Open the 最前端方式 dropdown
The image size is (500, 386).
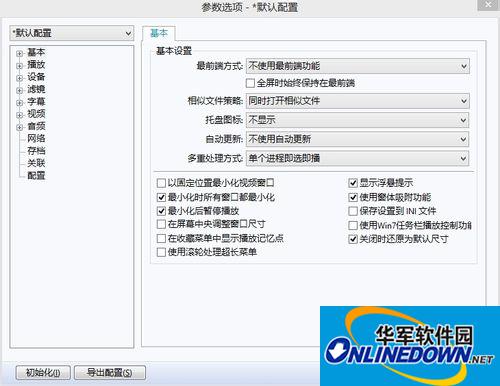coord(358,66)
